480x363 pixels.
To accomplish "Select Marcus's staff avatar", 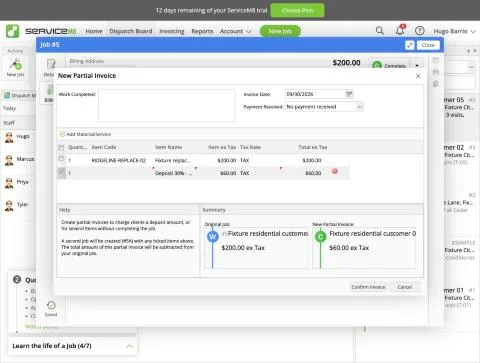I will point(9,160).
